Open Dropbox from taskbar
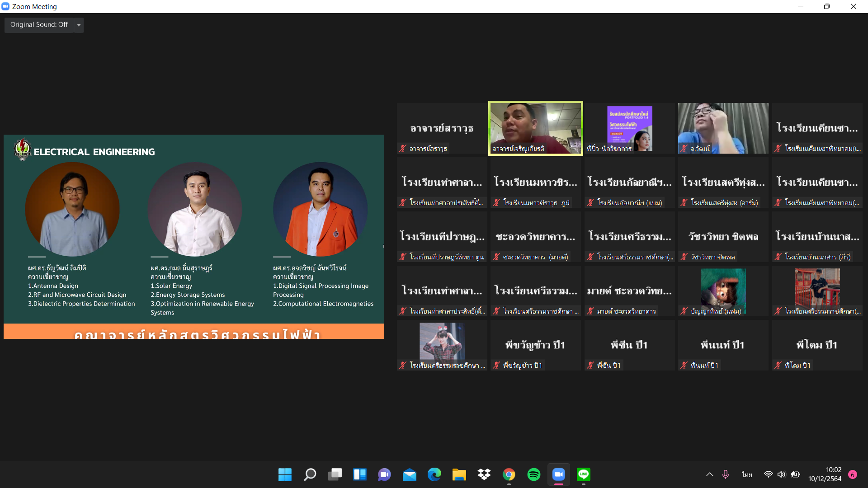Viewport: 868px width, 488px height. tap(484, 474)
